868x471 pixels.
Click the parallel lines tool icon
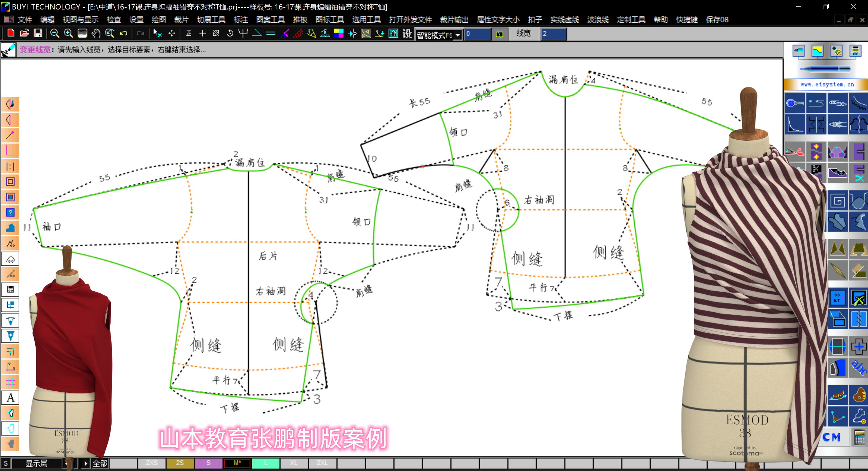(x=271, y=33)
